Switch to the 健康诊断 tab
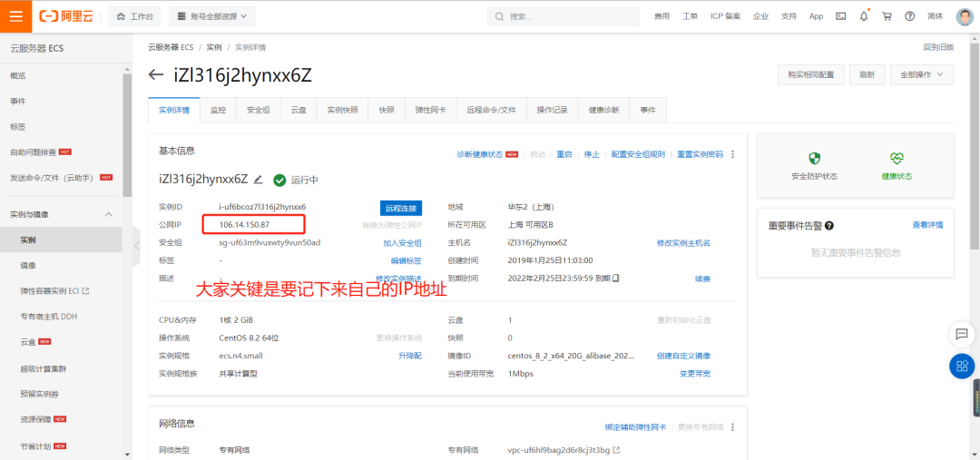The height and width of the screenshot is (460, 980). [603, 110]
